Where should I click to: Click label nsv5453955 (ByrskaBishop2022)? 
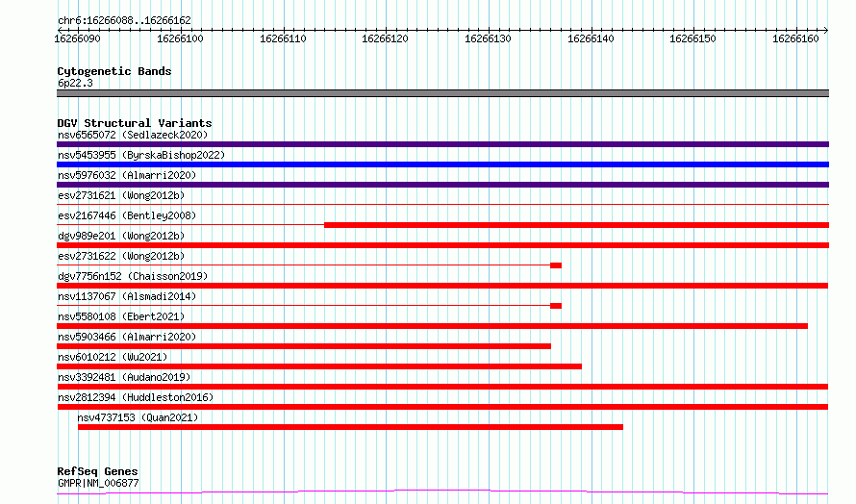tap(141, 155)
